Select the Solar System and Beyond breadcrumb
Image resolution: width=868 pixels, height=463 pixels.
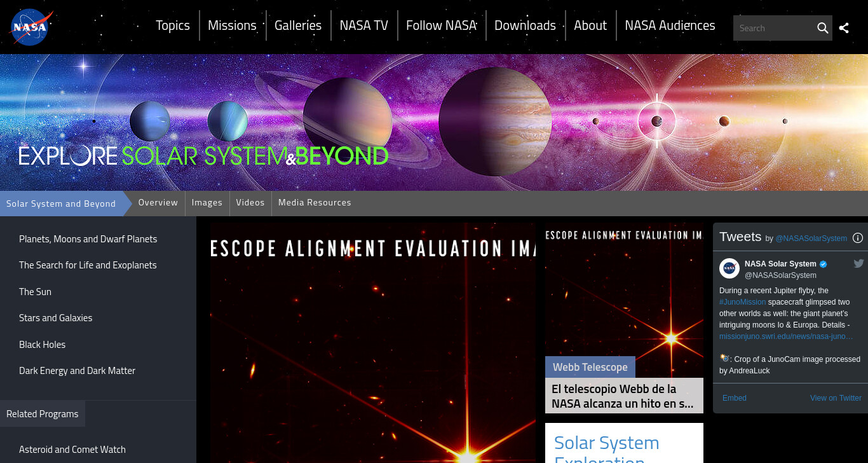[x=61, y=204]
